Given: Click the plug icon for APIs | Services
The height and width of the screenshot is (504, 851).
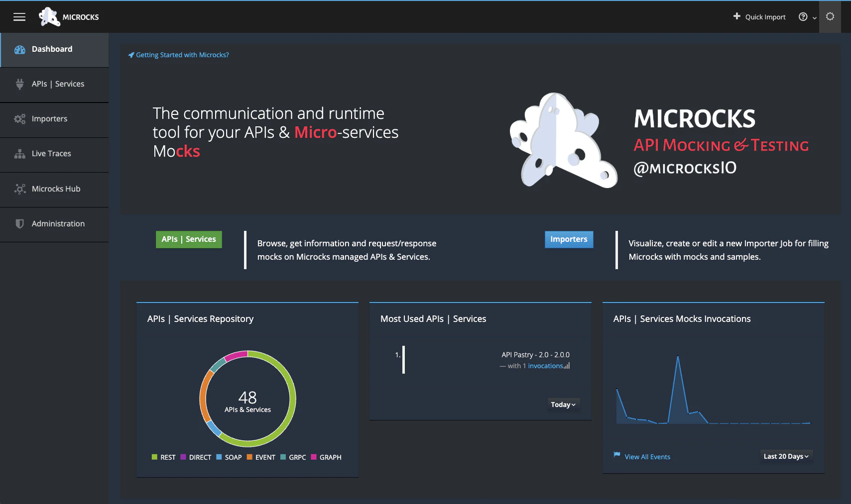Looking at the screenshot, I should 19,84.
